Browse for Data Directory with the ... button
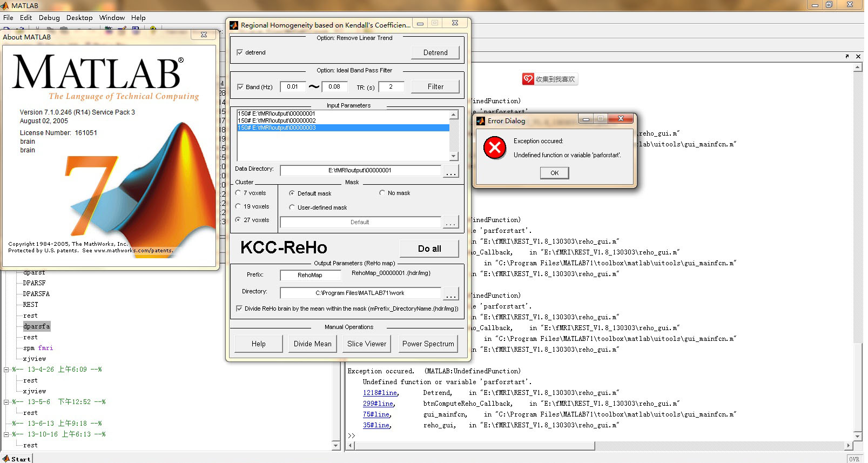Screen dimensions: 868x463 [451, 171]
